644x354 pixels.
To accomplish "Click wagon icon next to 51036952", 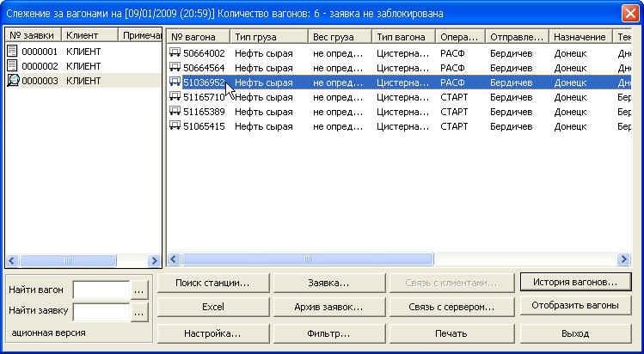I will pyautogui.click(x=175, y=82).
